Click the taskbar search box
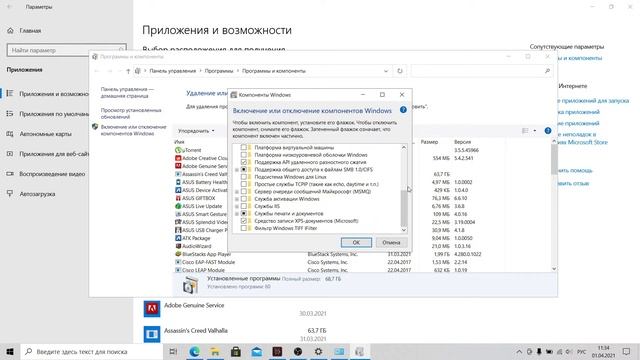Image resolution: width=640 pixels, height=360 pixels. click(91, 351)
